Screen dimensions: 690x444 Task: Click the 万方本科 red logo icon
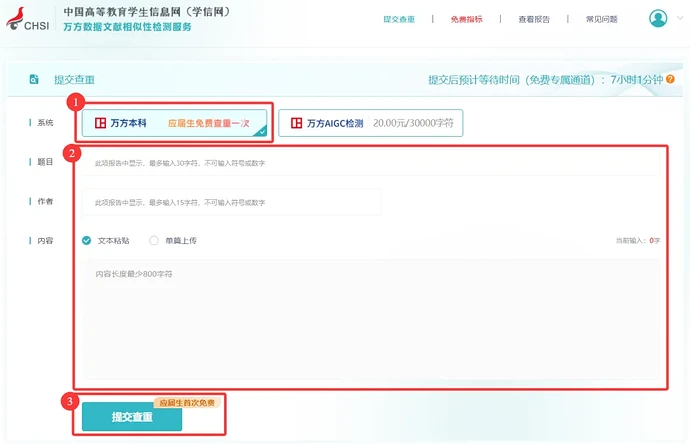click(x=100, y=123)
